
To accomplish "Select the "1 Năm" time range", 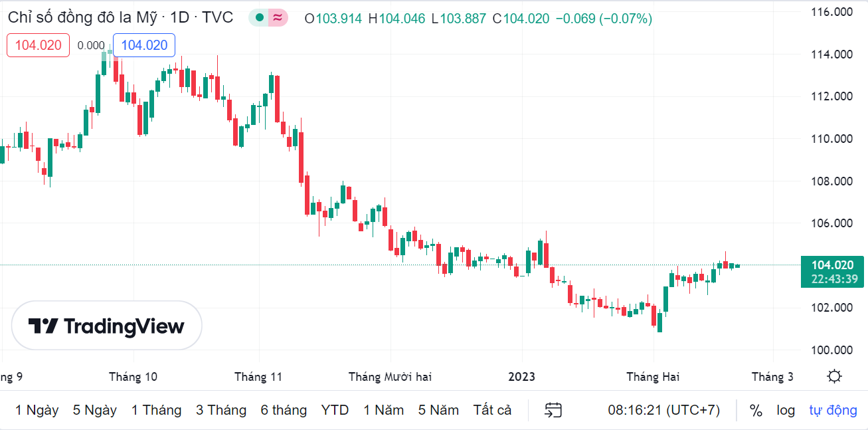I will point(383,410).
